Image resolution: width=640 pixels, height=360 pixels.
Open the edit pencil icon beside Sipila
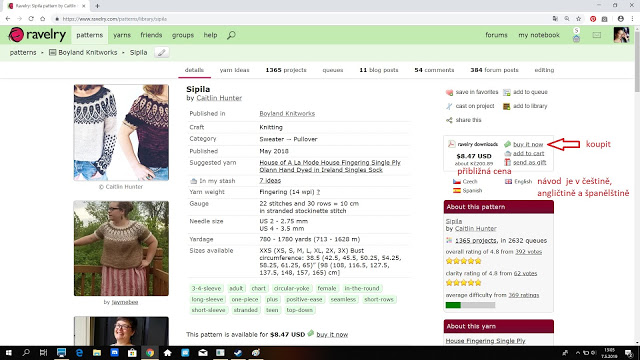click(162, 53)
